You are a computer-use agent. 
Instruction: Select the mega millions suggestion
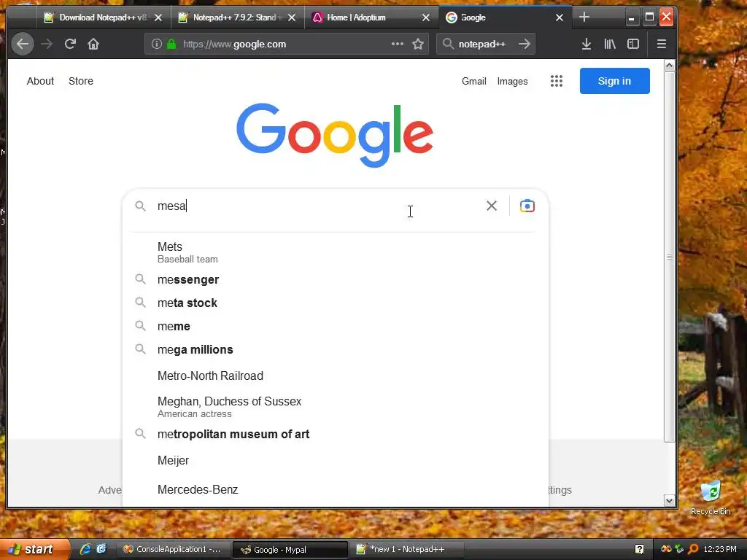coord(336,349)
